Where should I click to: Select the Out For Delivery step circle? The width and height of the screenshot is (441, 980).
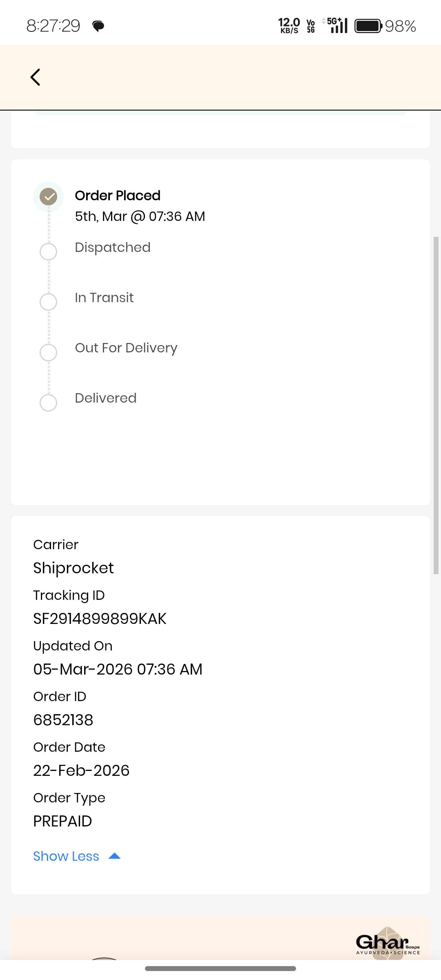(x=48, y=352)
